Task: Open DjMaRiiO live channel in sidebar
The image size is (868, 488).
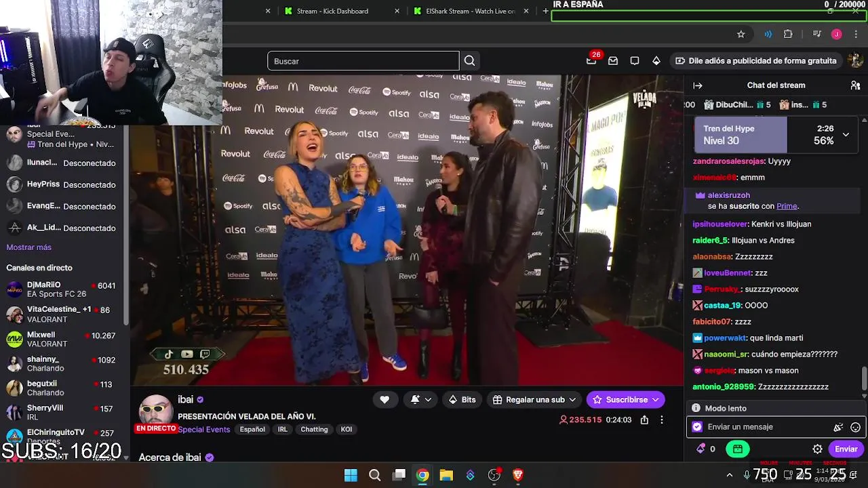Action: pos(62,290)
